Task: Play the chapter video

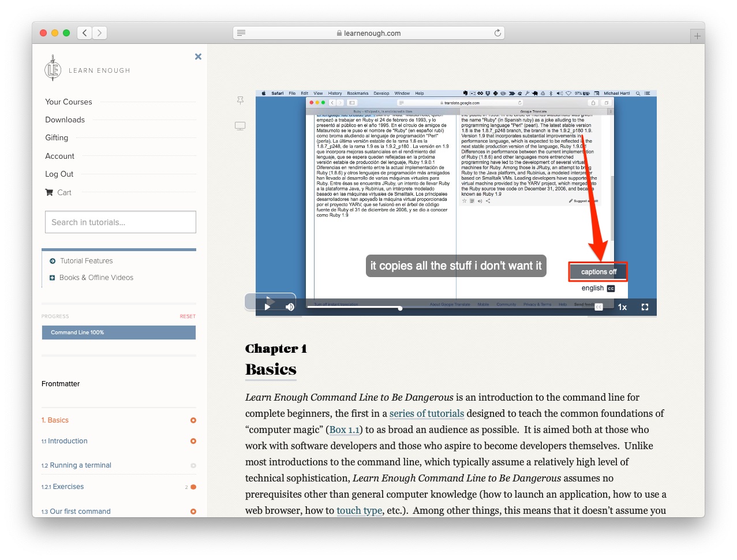Action: point(267,307)
